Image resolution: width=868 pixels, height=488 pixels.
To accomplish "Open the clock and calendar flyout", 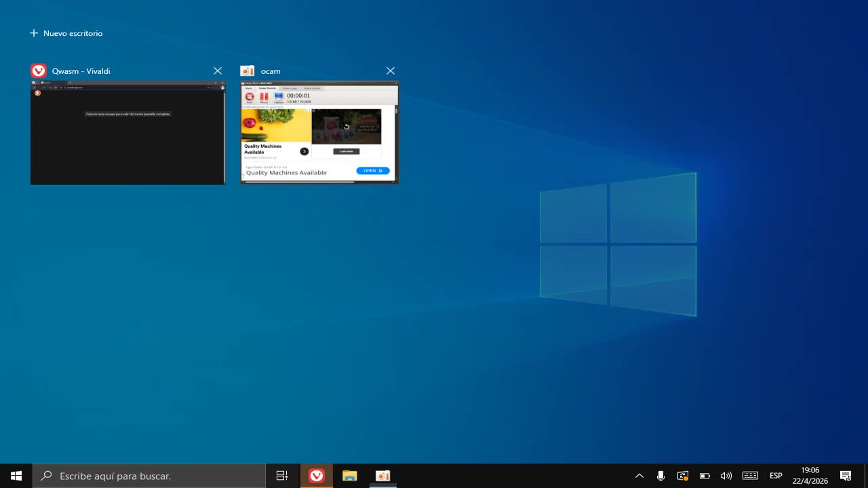I will pos(810,476).
